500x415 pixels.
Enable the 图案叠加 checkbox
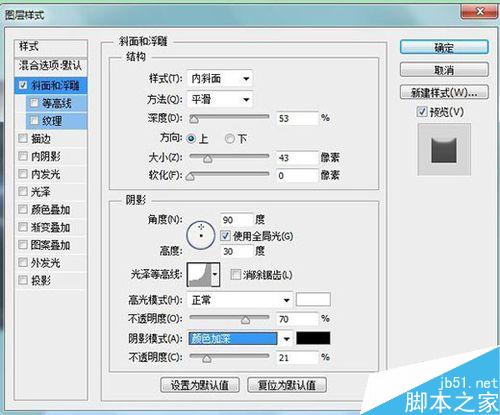coord(23,245)
